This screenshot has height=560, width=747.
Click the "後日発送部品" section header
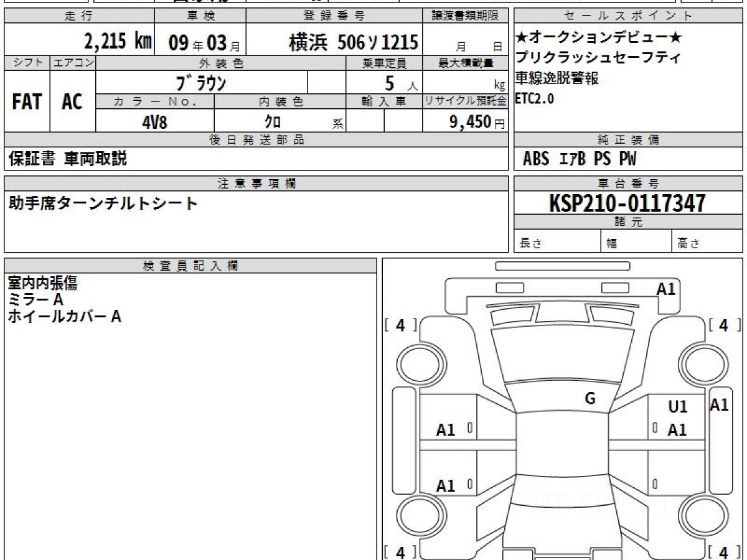(x=256, y=140)
